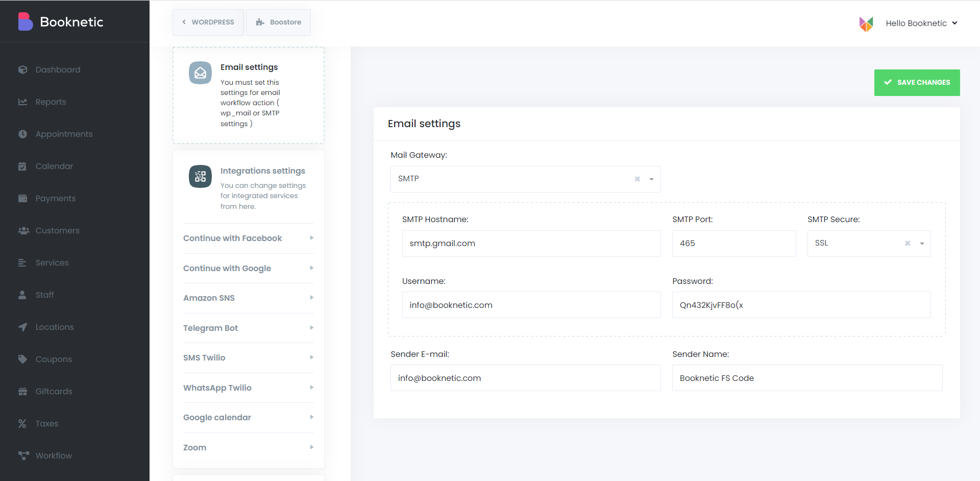The width and height of the screenshot is (980, 481).
Task: Expand Continue with Facebook
Action: [249, 238]
